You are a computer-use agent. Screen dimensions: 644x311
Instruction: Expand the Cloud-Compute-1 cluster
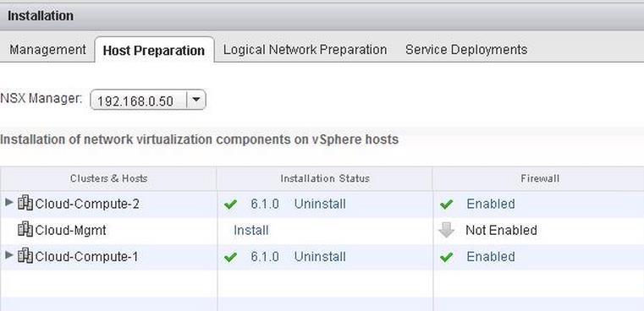point(9,255)
